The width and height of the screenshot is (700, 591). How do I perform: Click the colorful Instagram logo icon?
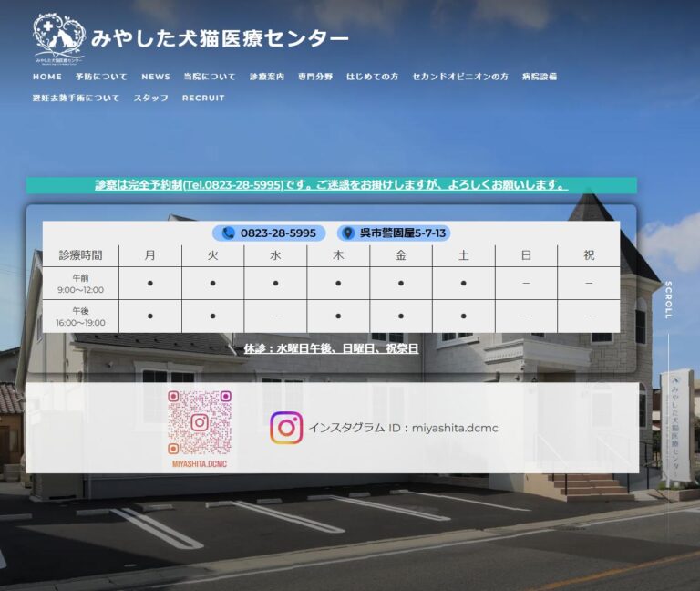pyautogui.click(x=286, y=428)
